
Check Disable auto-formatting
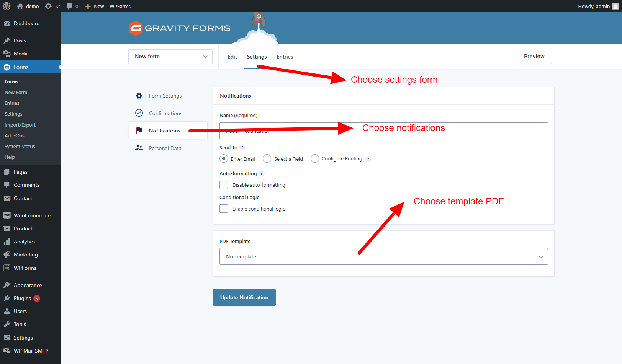[224, 185]
